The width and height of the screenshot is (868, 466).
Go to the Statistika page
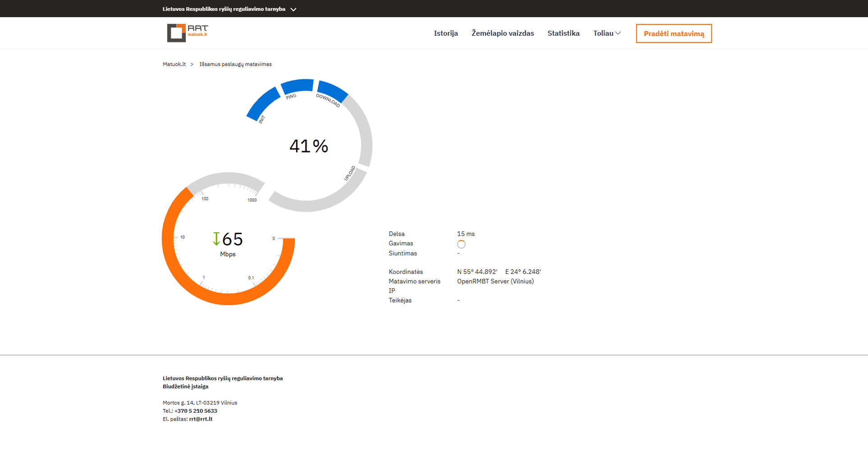pyautogui.click(x=563, y=33)
